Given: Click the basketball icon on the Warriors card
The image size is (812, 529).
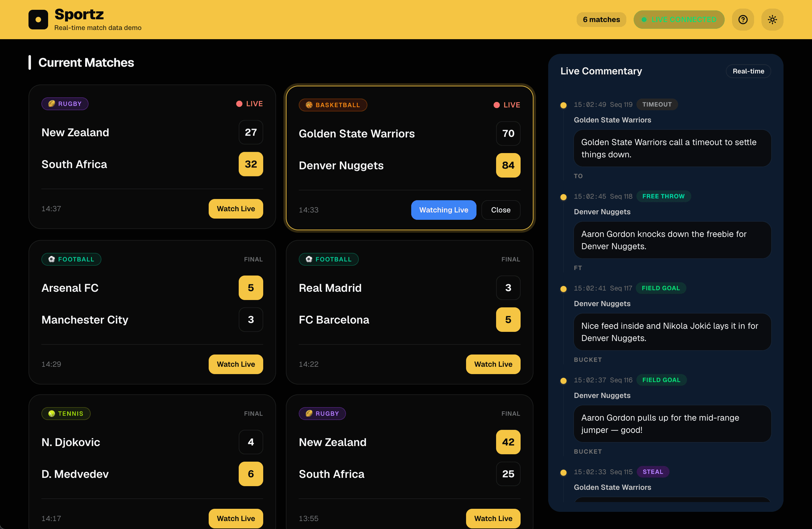Looking at the screenshot, I should [x=309, y=105].
